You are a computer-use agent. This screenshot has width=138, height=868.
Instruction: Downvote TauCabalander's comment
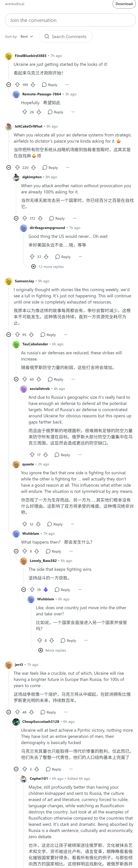[39, 379]
